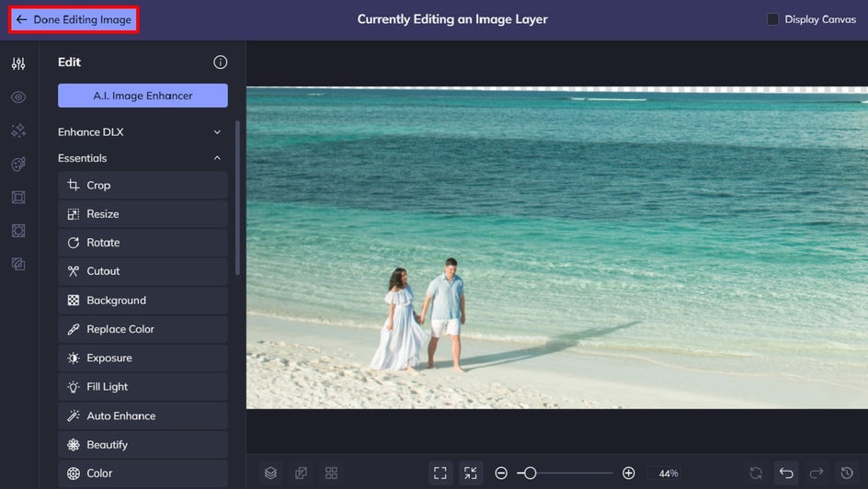Open the eye-shaped Touch Up sidebar icon

pyautogui.click(x=18, y=97)
